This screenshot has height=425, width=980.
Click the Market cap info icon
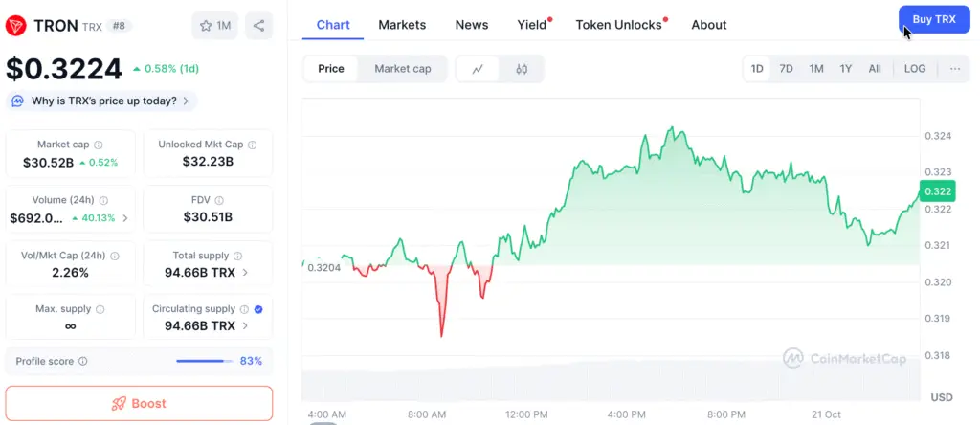pyautogui.click(x=99, y=145)
